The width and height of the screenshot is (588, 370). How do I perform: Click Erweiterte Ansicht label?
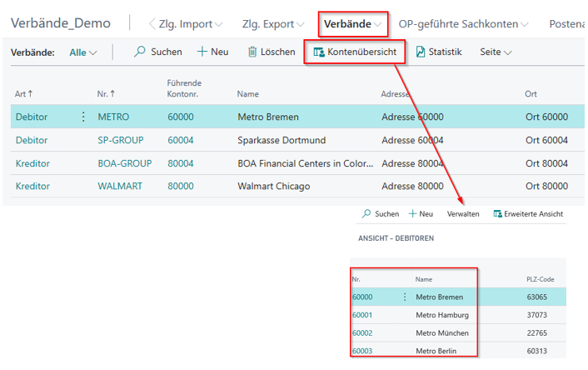[533, 214]
